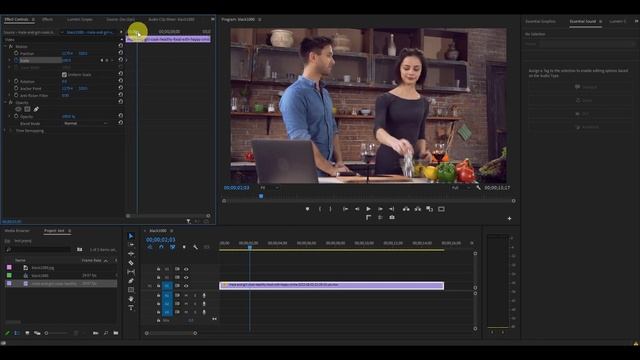
Task: Switch to the Effects tab
Action: tap(47, 19)
